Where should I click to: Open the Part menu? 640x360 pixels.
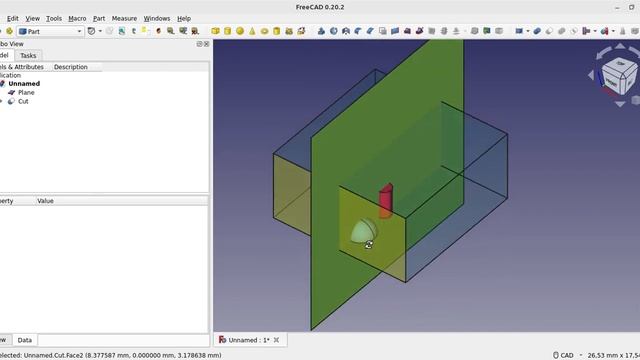pos(99,18)
